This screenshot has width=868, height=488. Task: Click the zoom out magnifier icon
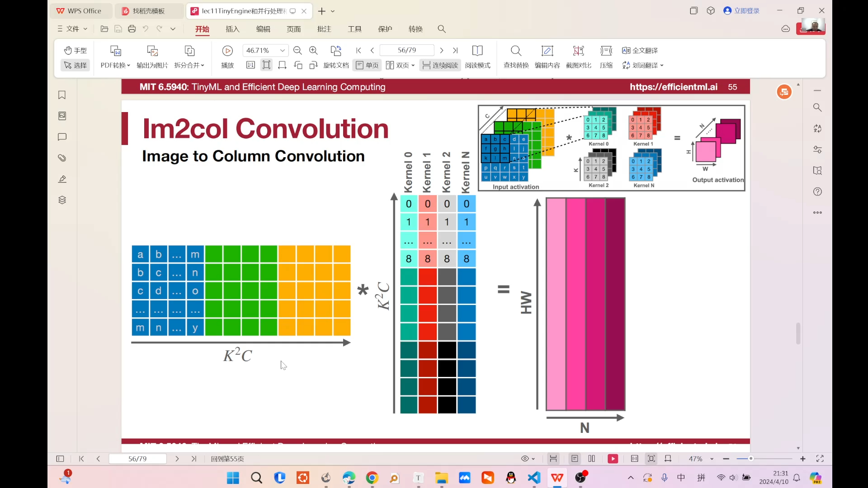[297, 51]
